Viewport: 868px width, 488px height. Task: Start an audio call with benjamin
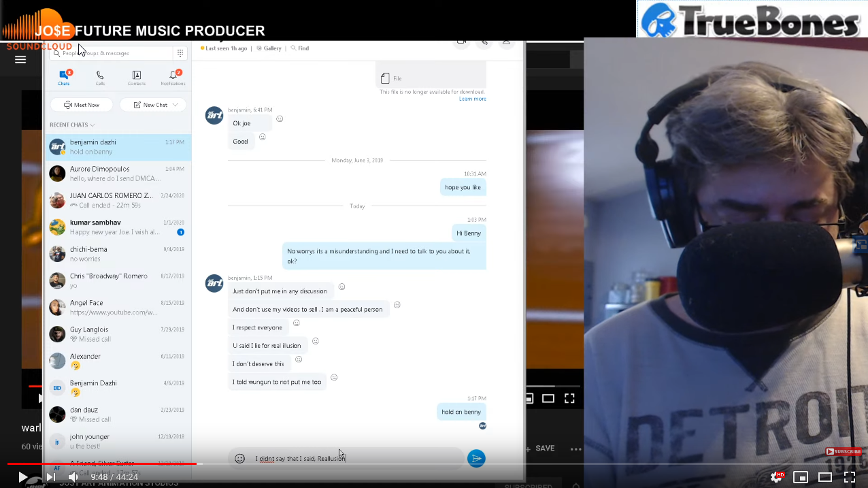click(x=484, y=42)
